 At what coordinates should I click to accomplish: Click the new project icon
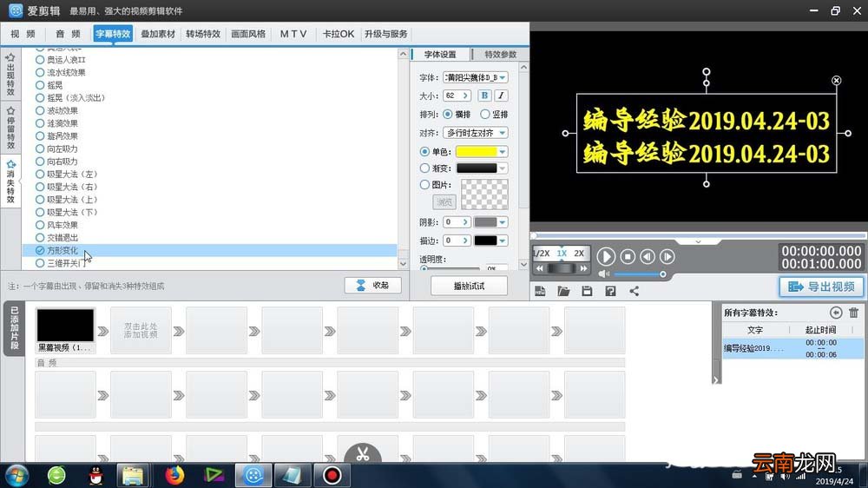(x=540, y=292)
